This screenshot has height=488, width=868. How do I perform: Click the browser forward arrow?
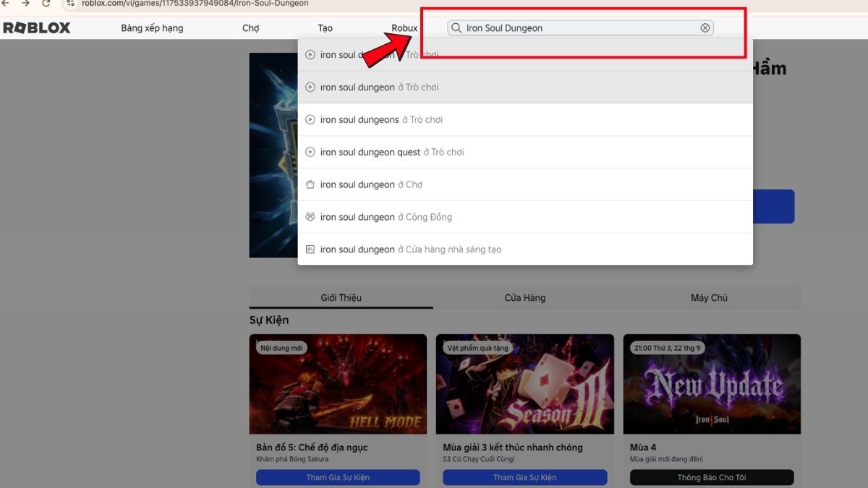pos(25,4)
